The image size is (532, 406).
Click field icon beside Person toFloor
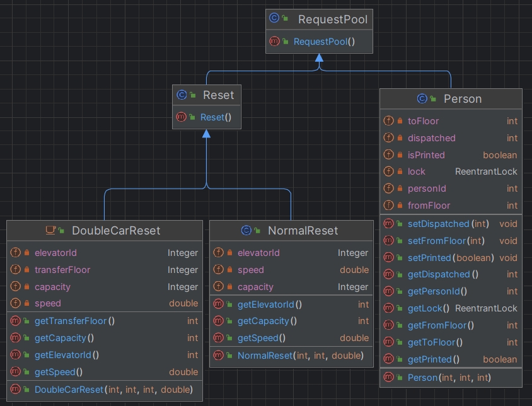pyautogui.click(x=388, y=121)
